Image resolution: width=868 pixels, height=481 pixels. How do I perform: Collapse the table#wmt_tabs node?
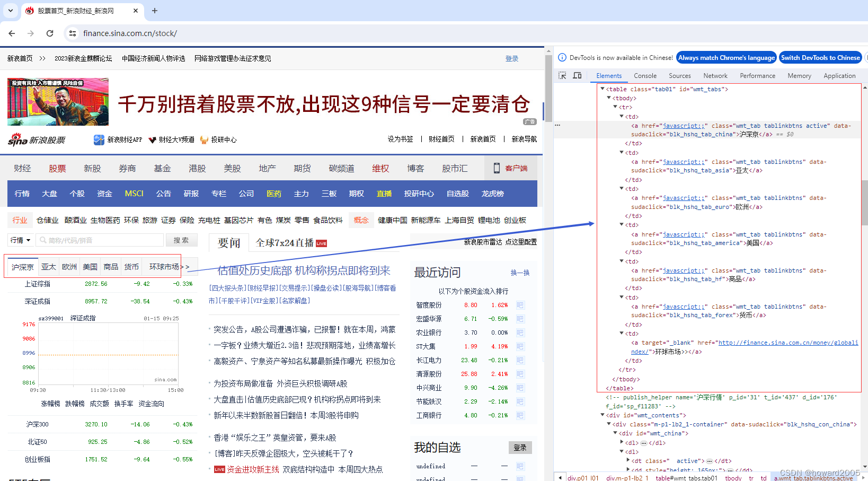point(603,89)
